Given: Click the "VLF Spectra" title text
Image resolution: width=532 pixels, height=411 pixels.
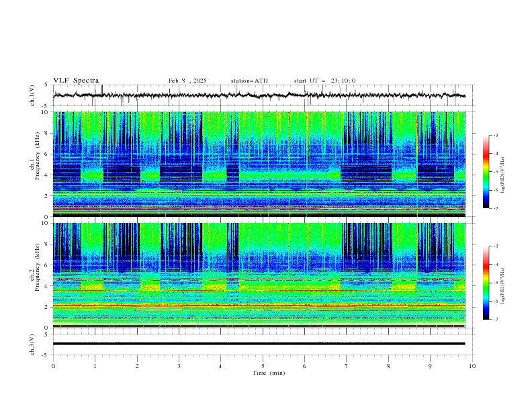Looking at the screenshot, I should tap(76, 81).
